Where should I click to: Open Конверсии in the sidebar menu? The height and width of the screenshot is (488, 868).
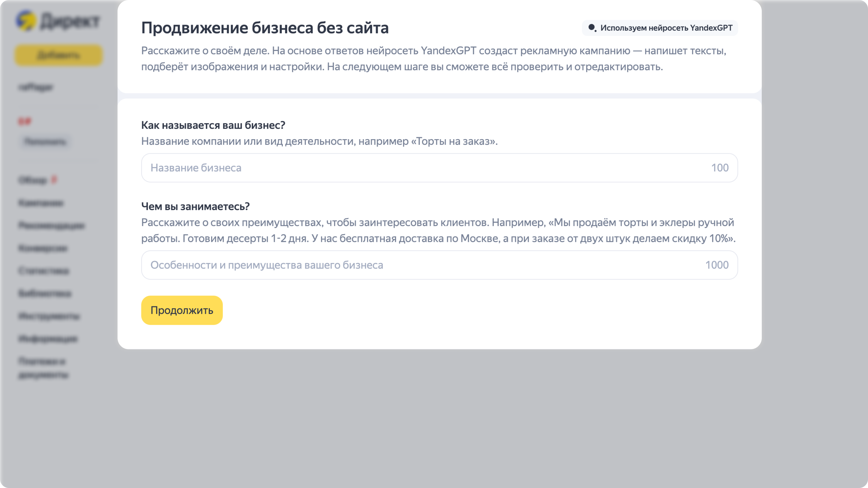(x=43, y=248)
